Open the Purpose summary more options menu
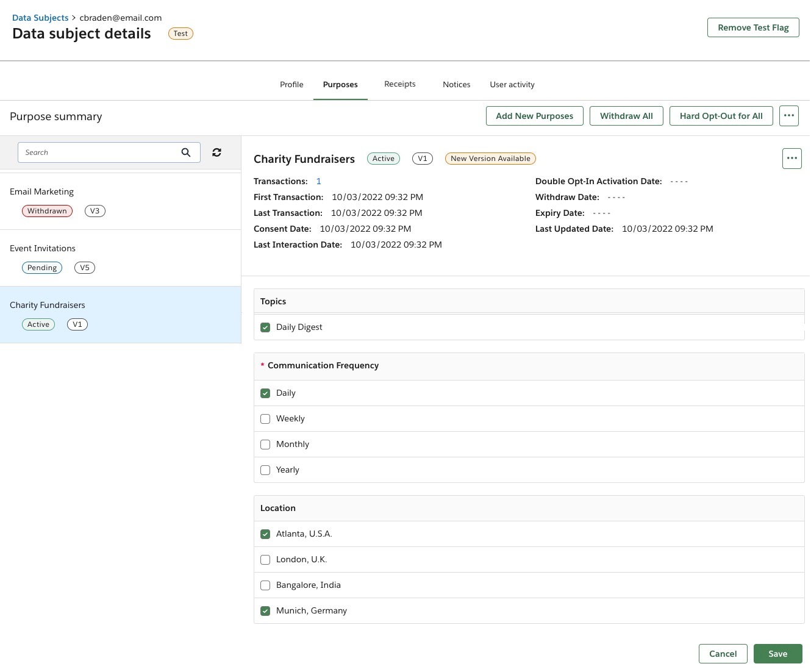This screenshot has width=811, height=672. click(788, 116)
